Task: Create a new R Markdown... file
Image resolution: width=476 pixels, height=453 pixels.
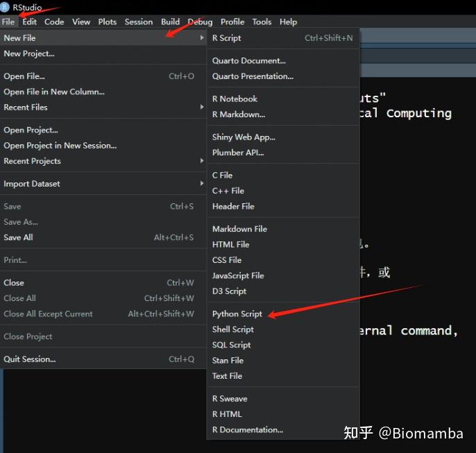Action: (283, 114)
